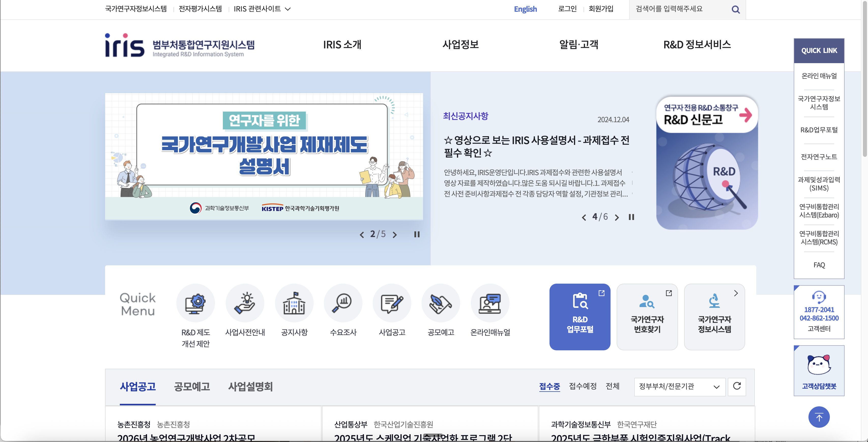Screen dimensions: 868x442
Task: Select the 접수예정 filter option
Action: click(x=583, y=386)
